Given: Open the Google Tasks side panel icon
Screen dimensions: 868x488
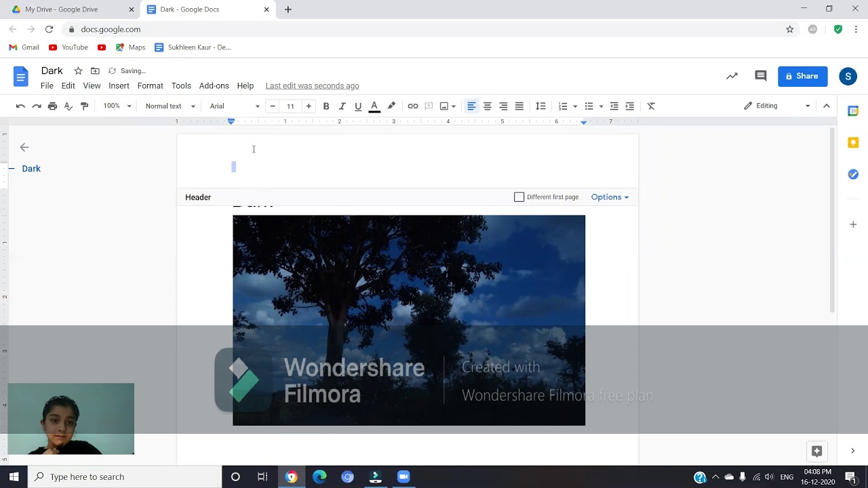Looking at the screenshot, I should pyautogui.click(x=853, y=174).
